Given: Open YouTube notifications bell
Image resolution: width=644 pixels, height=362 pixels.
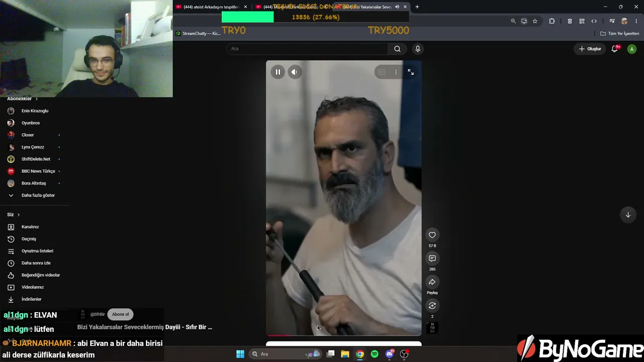Looking at the screenshot, I should coord(615,49).
